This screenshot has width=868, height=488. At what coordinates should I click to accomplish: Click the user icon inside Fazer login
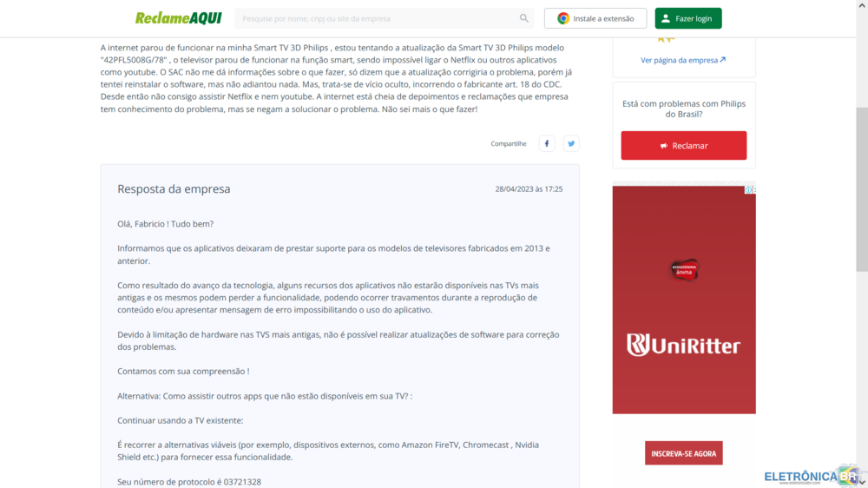coord(666,18)
